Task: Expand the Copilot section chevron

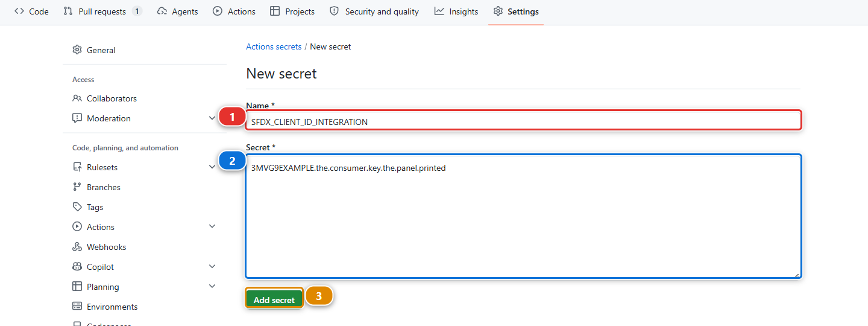Action: point(212,266)
